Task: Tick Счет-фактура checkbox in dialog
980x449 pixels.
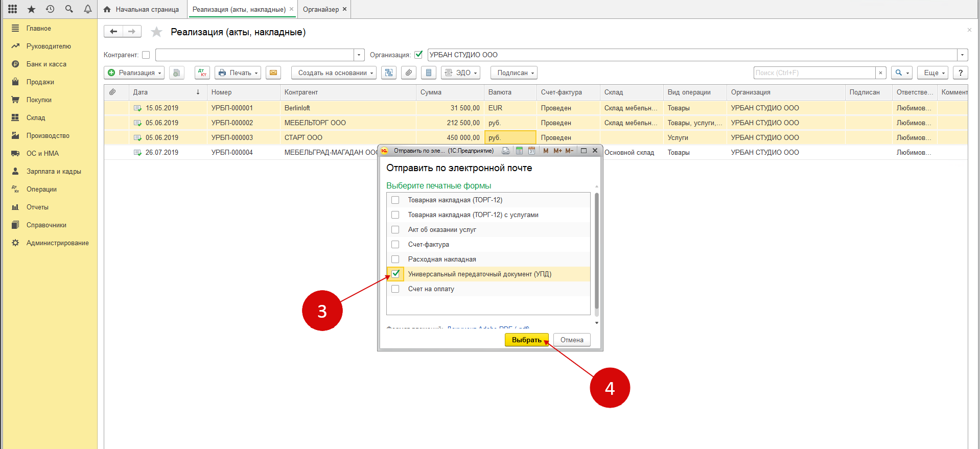Action: tap(395, 244)
